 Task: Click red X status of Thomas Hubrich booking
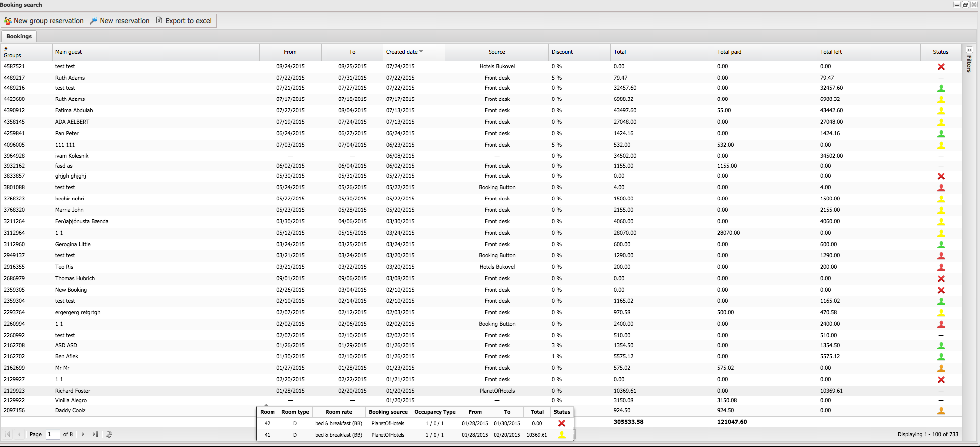tap(941, 279)
